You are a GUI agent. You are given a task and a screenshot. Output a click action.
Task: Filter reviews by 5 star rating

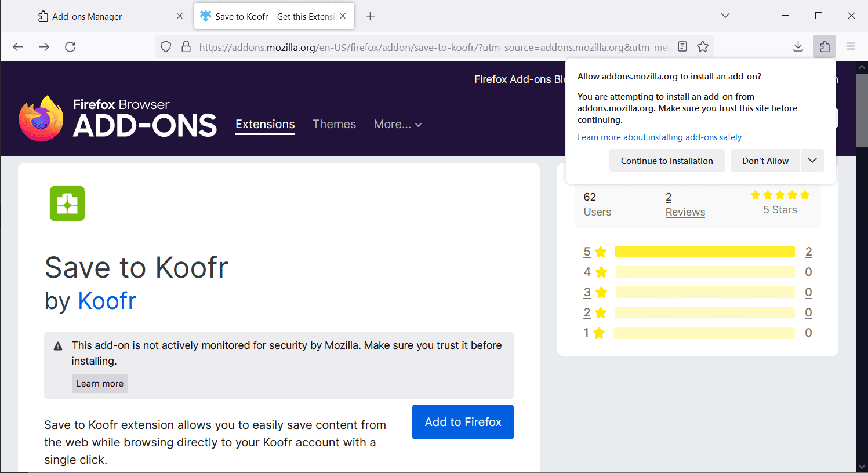[x=595, y=252]
